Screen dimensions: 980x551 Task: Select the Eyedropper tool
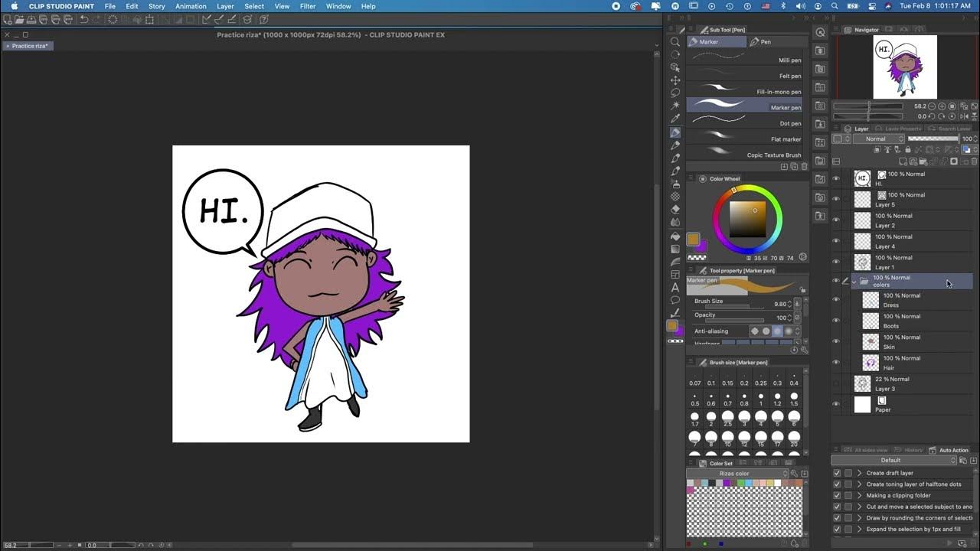point(675,119)
